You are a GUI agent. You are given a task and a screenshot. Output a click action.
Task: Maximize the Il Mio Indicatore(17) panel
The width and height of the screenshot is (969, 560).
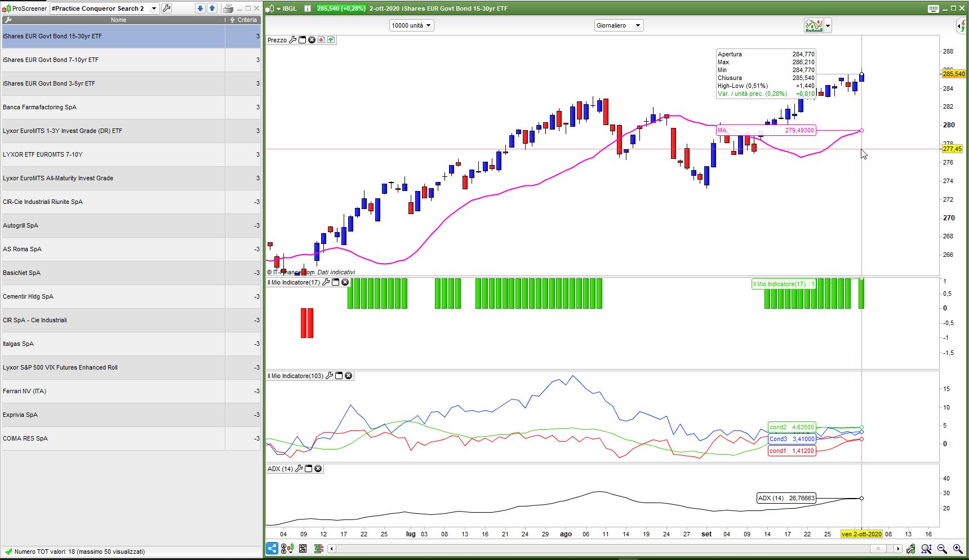336,282
